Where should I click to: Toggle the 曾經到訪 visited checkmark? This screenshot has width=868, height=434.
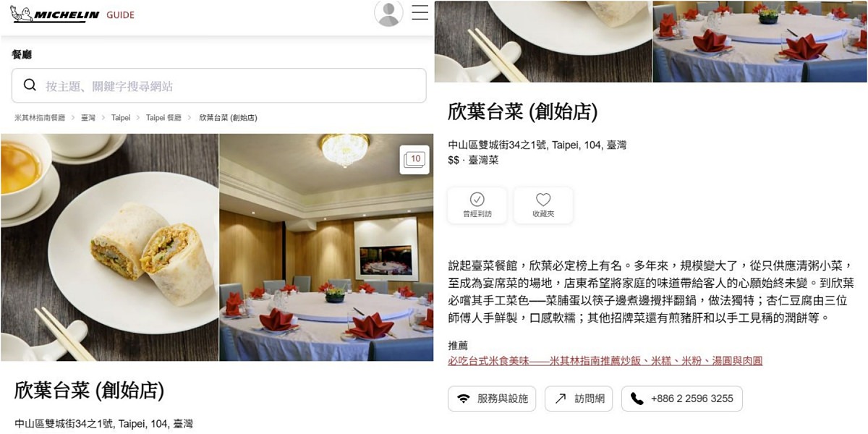click(x=477, y=205)
